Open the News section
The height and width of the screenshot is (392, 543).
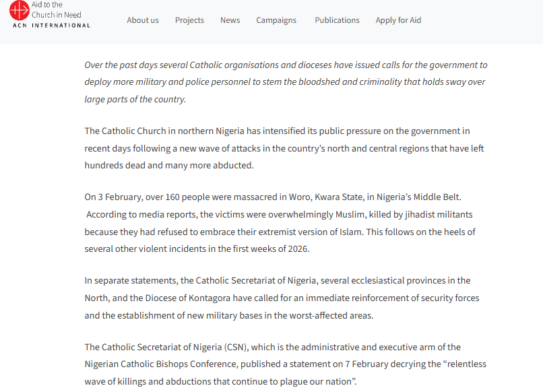(230, 20)
